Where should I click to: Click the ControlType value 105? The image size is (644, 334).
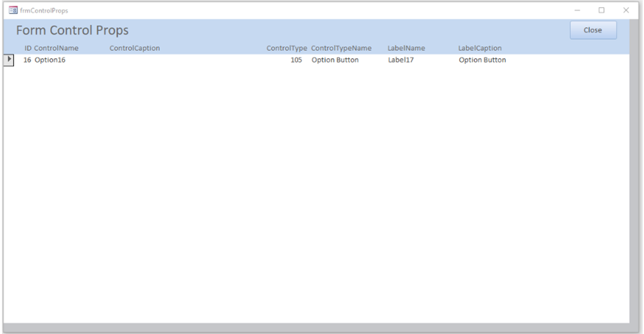click(x=296, y=60)
